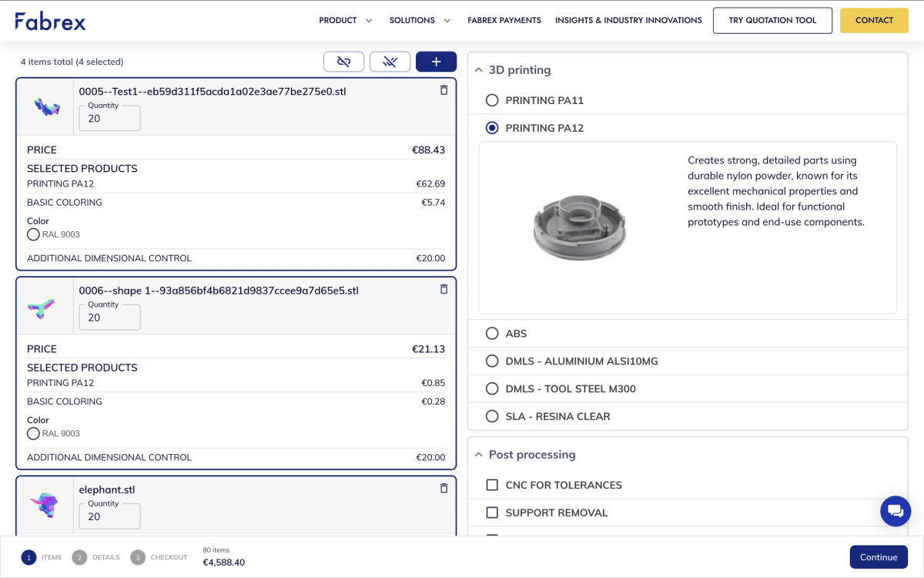This screenshot has width=924, height=578.
Task: Click the plus button to add items
Action: [436, 62]
